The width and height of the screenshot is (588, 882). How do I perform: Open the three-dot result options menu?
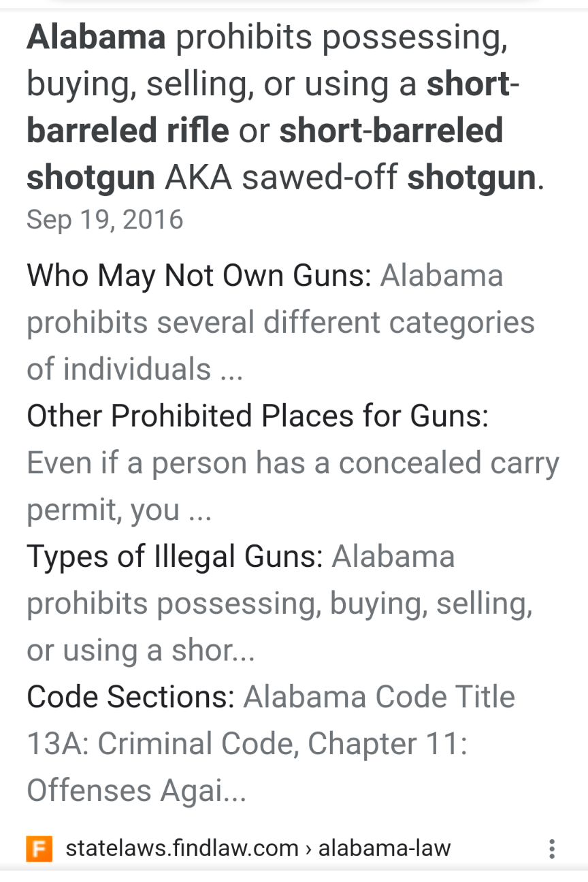(552, 849)
